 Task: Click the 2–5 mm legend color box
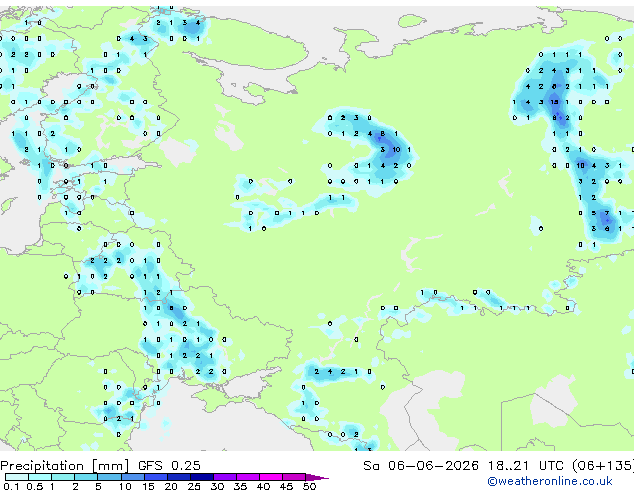point(86,477)
